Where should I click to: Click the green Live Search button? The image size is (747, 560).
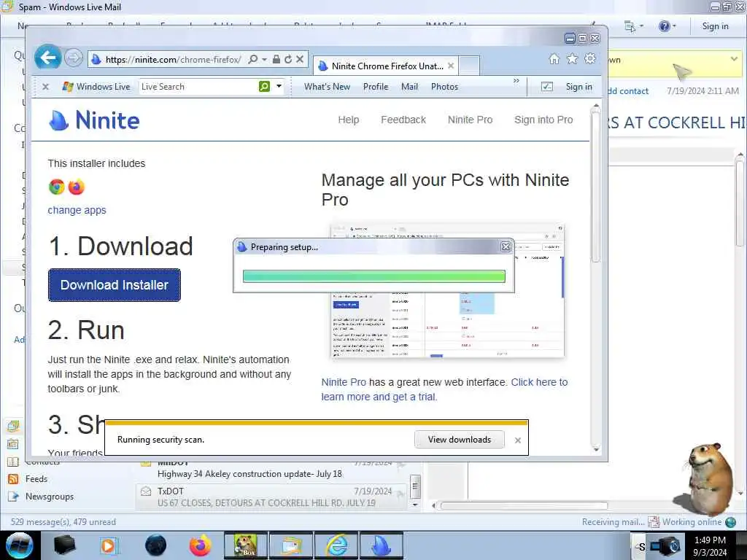264,86
